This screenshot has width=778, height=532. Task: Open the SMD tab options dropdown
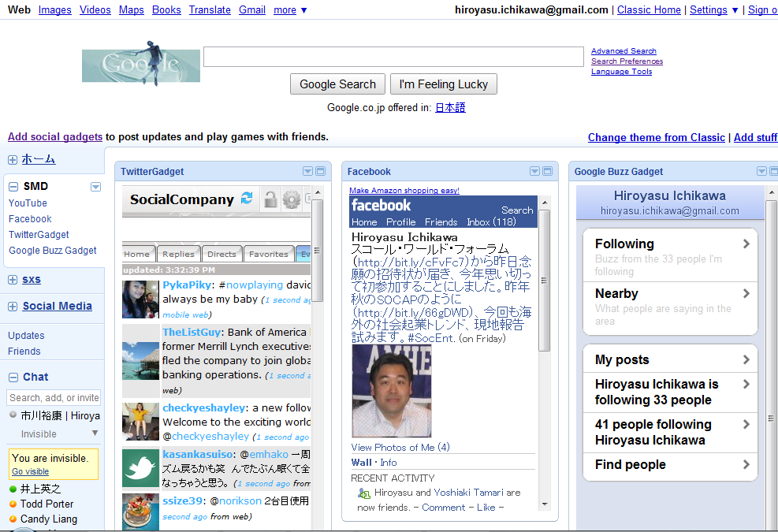click(x=95, y=187)
